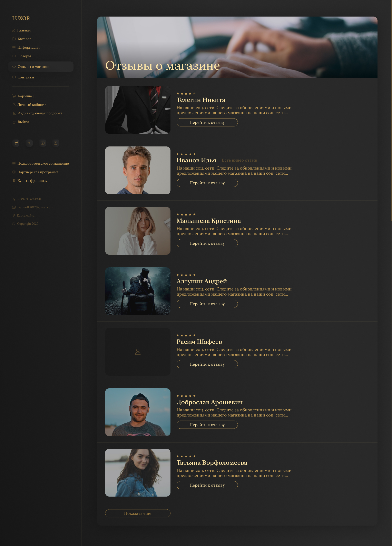The height and width of the screenshot is (546, 392).
Task: Go to Доброслав Арошевич's review
Action: pos(207,424)
